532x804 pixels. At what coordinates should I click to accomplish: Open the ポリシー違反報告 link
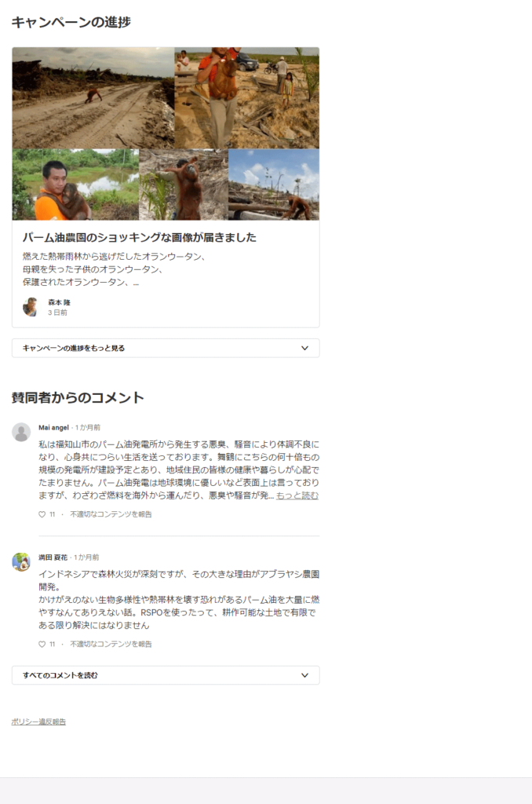pyautogui.click(x=38, y=722)
